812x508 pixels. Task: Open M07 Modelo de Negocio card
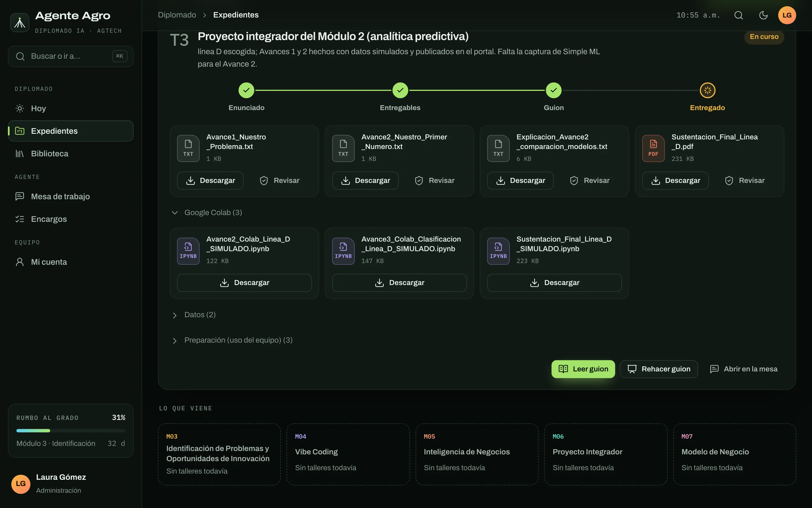[734, 454]
